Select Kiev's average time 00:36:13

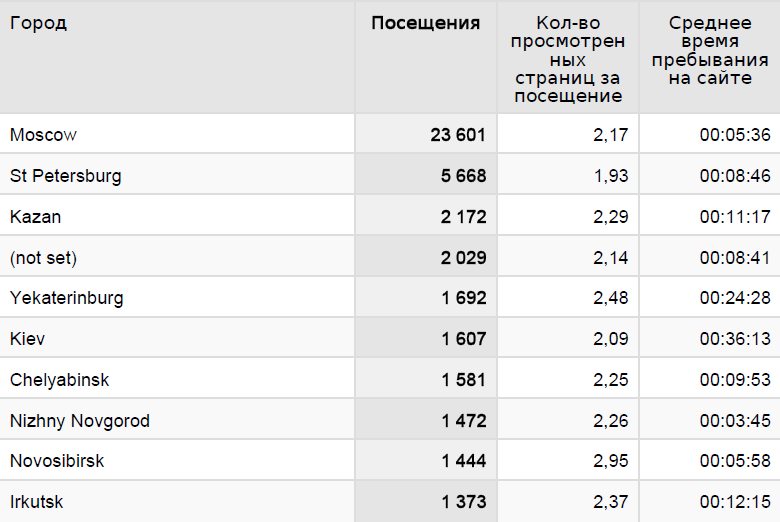[735, 339]
